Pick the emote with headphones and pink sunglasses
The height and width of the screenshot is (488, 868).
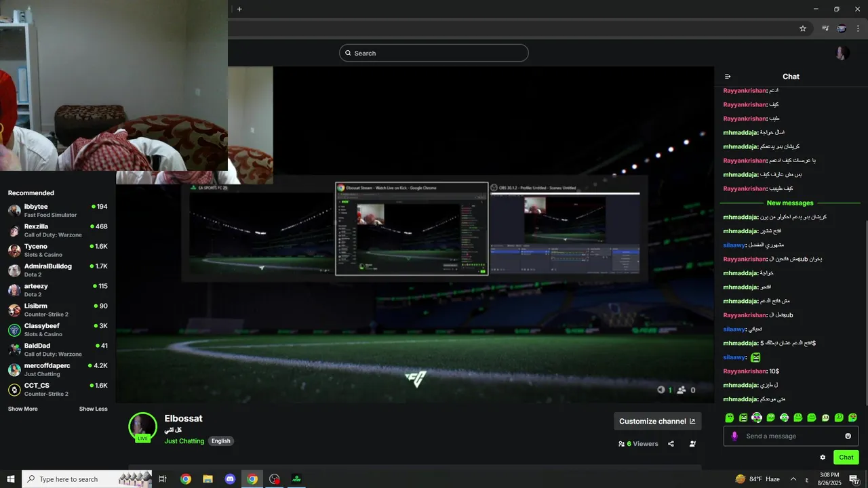coord(757,418)
